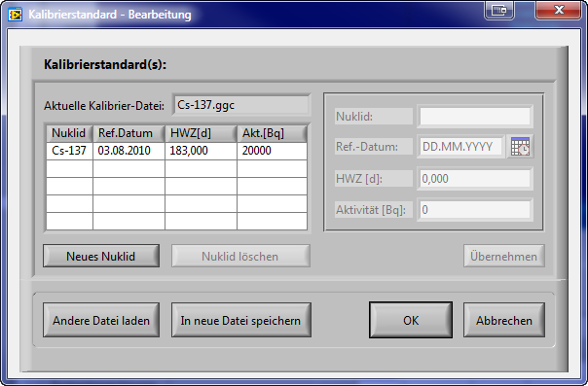Viewport: 588px width, 386px height.
Task: Click the Neues Nuklid button
Action: coord(101,256)
